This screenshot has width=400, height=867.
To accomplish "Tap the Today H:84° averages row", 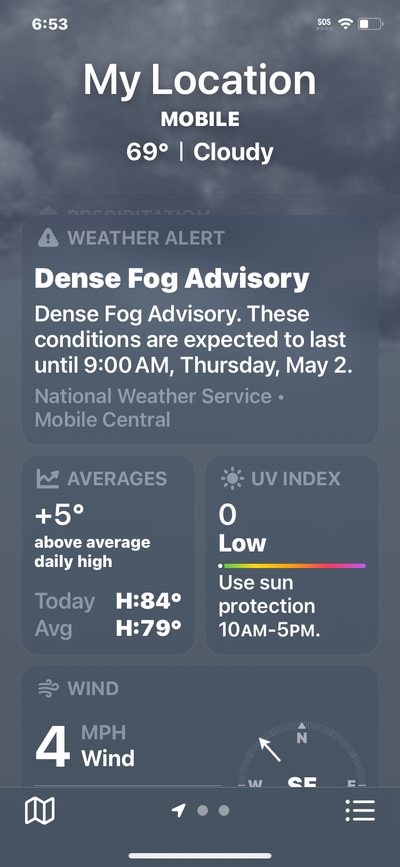I will point(108,601).
